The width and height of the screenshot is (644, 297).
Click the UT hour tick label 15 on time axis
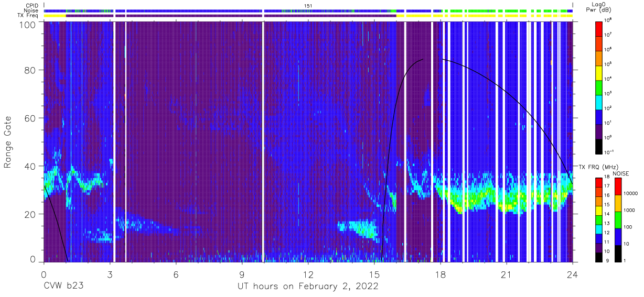pos(374,274)
